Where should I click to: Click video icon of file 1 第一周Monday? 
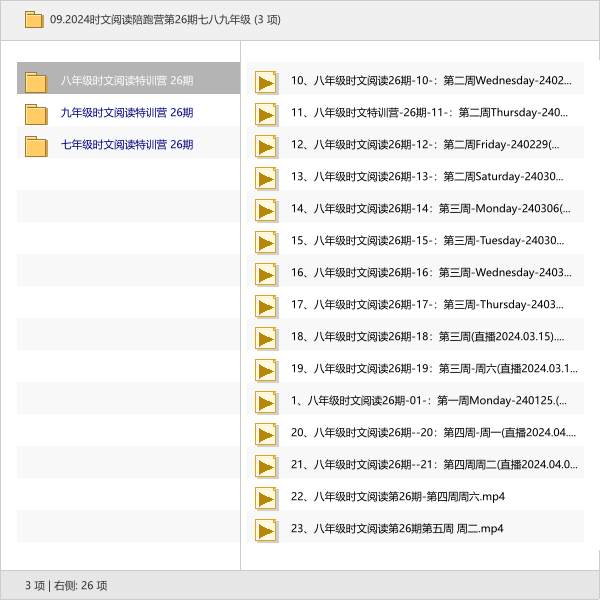coord(265,402)
